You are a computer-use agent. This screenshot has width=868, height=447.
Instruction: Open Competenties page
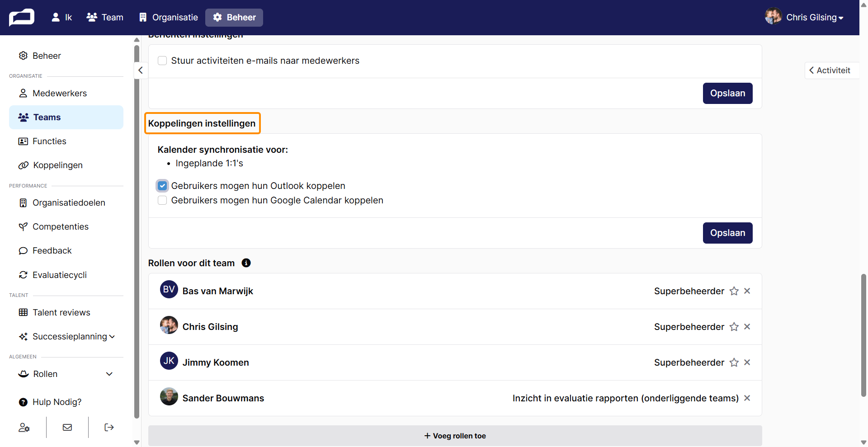(66, 226)
